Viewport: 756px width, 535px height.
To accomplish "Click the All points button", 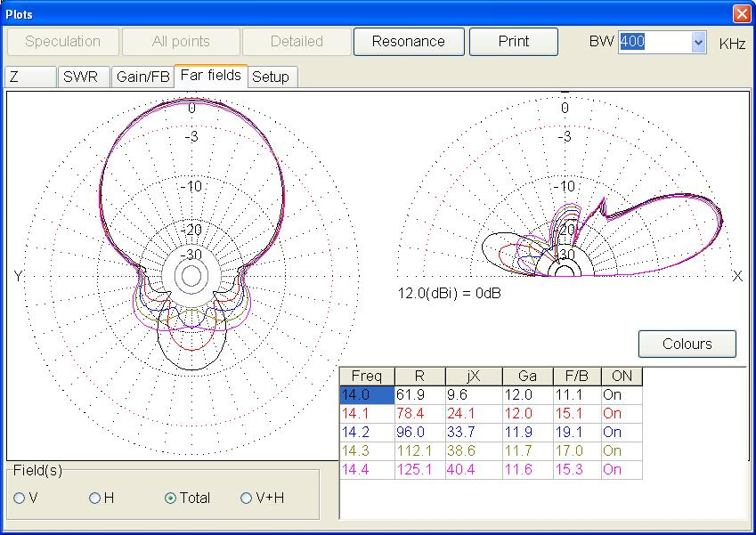I will point(180,41).
